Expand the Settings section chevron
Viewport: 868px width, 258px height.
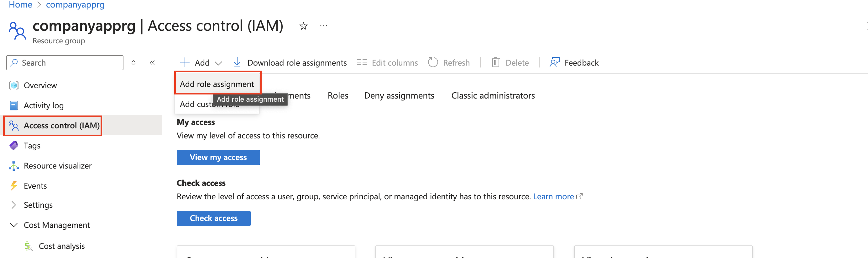(13, 205)
